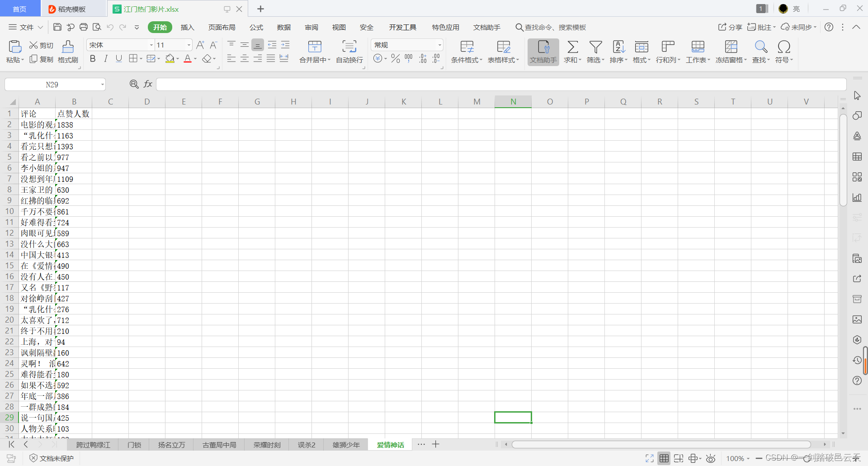Click the help question icon in right sidebar

pos(857,380)
